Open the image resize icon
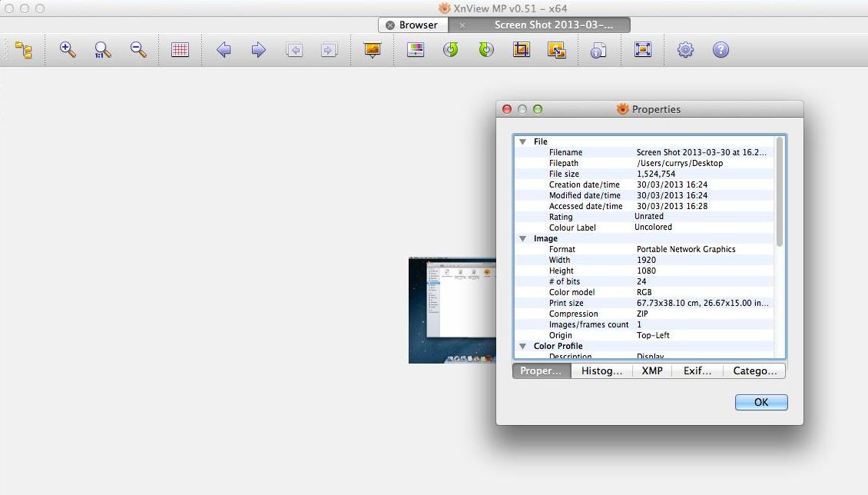The image size is (868, 495). 556,50
